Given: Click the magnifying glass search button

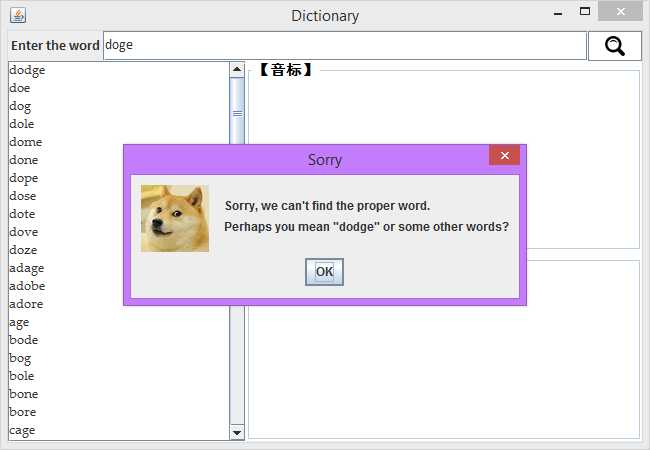Looking at the screenshot, I should coord(614,46).
